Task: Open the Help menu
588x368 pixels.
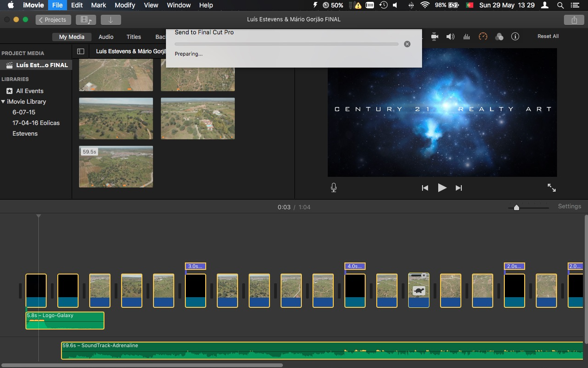Action: click(x=206, y=5)
